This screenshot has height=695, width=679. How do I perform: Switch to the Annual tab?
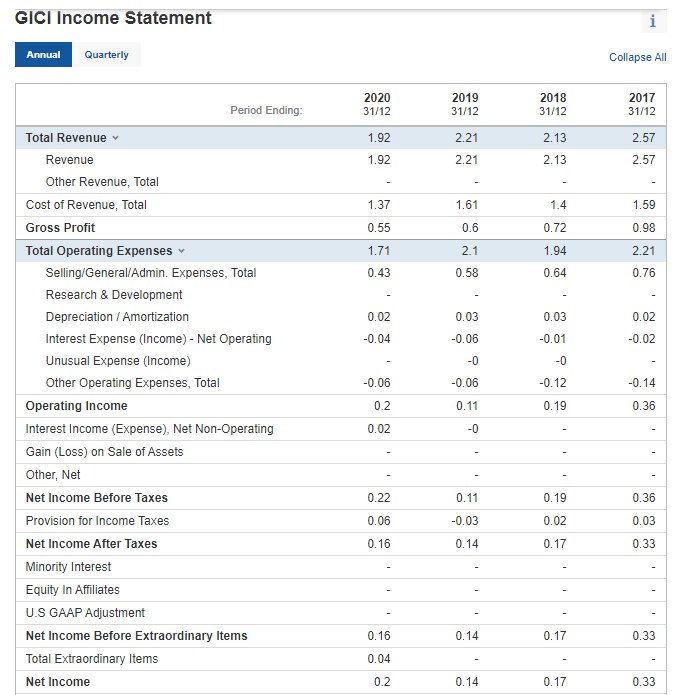click(43, 55)
